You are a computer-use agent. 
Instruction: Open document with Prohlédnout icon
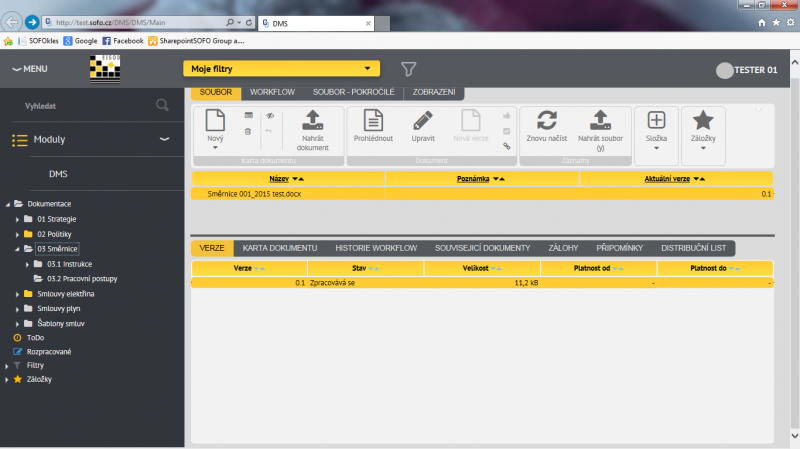point(373,122)
